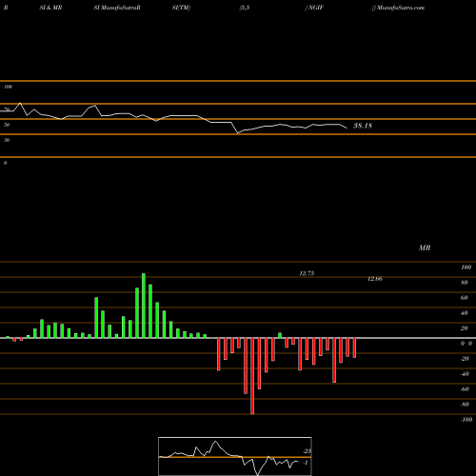
Task: Select the 12.75 value annotation
Action: pyautogui.click(x=307, y=273)
